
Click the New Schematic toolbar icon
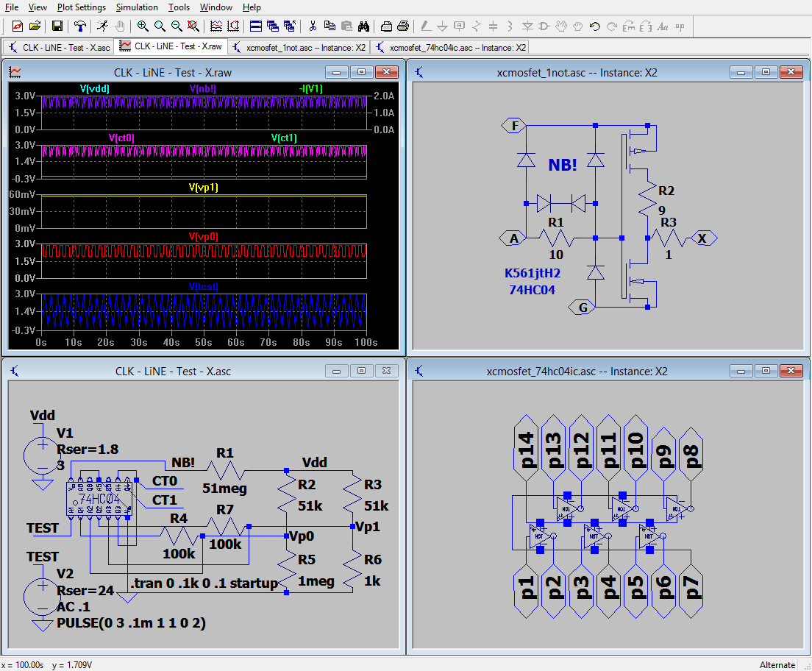pos(18,26)
